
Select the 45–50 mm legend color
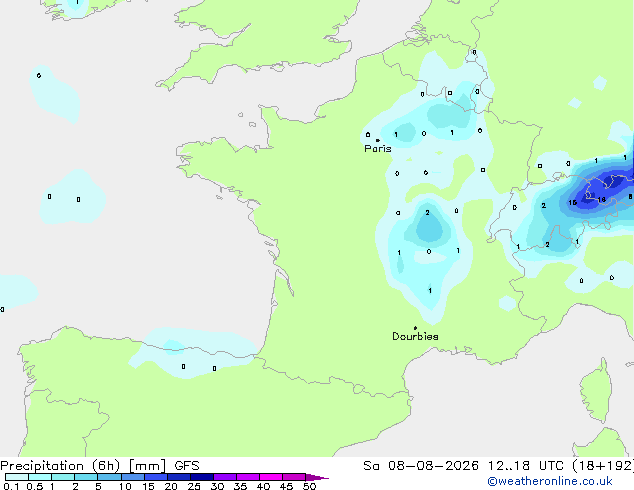click(x=294, y=477)
